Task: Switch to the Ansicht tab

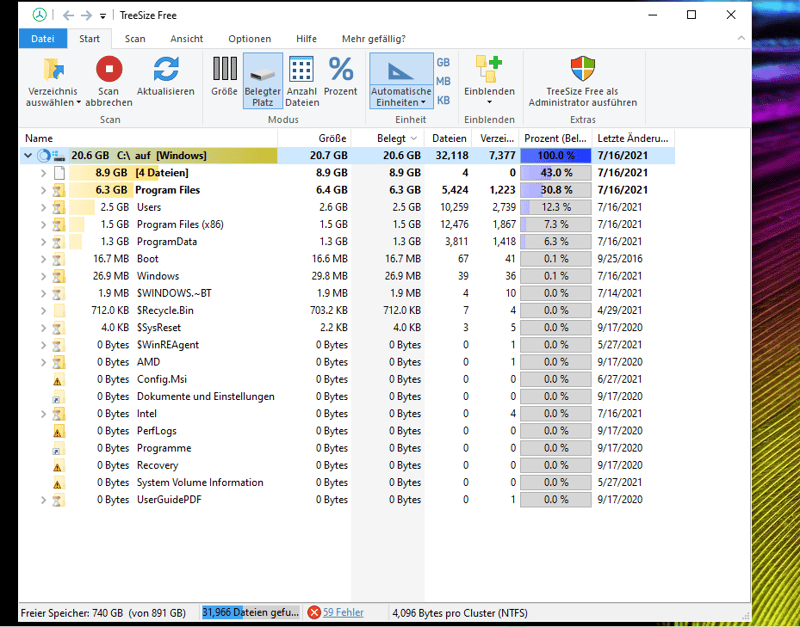Action: (186, 39)
